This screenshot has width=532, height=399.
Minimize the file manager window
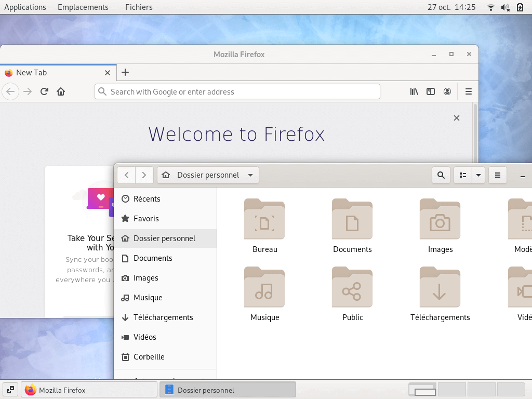(523, 176)
